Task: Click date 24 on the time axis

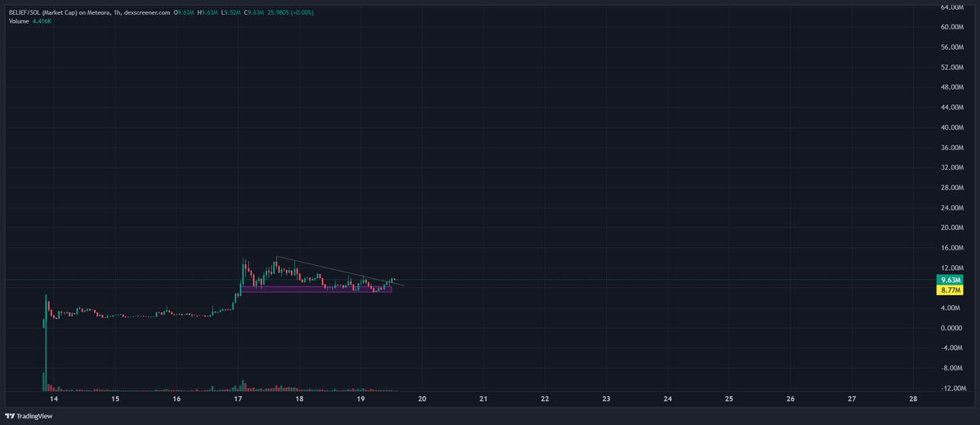Action: coord(668,400)
